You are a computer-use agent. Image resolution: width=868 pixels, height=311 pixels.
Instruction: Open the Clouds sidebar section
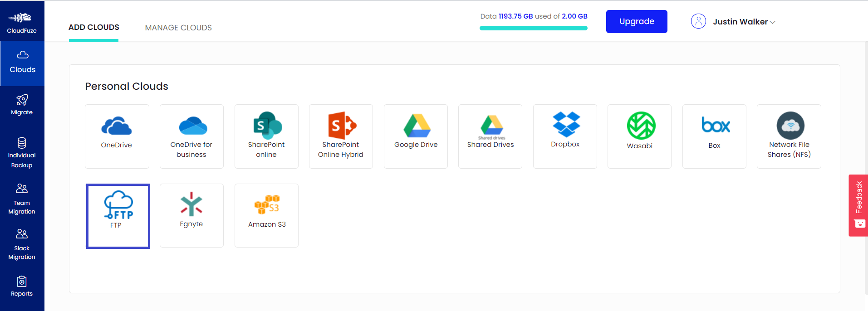point(22,63)
